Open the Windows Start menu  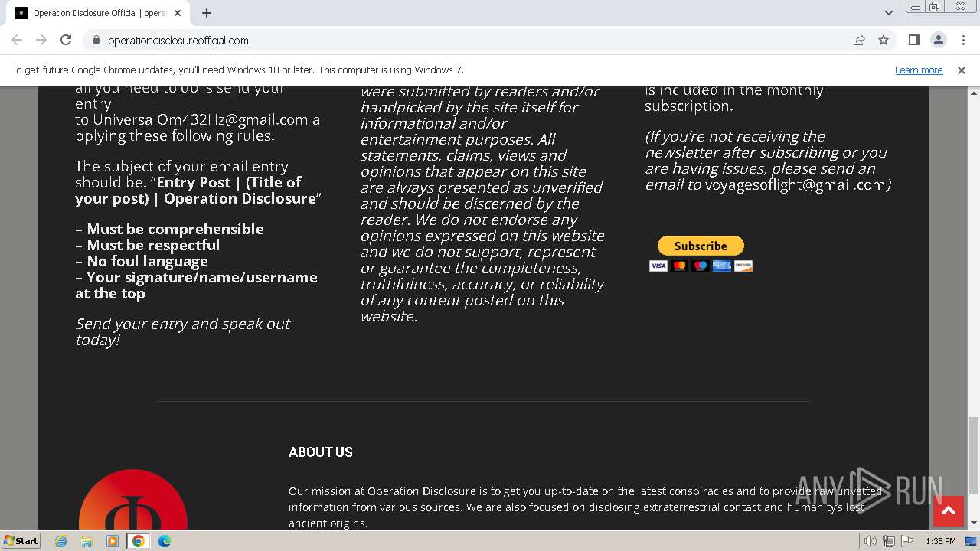(x=21, y=540)
